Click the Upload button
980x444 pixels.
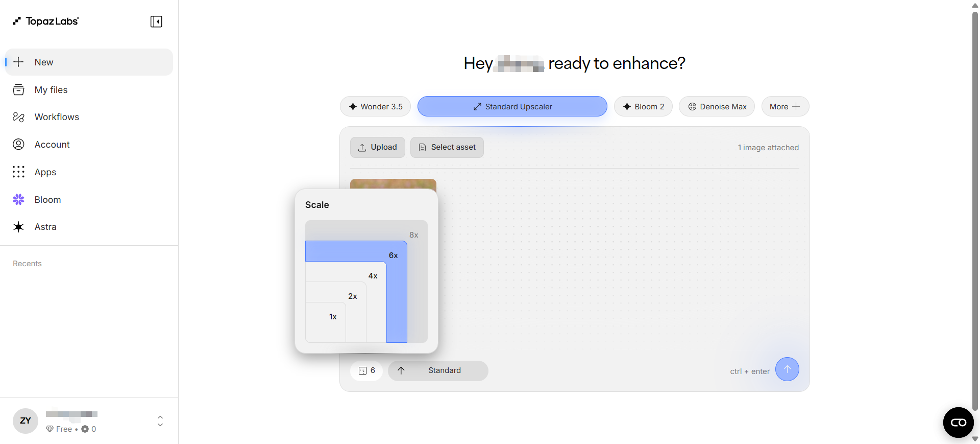pos(378,147)
